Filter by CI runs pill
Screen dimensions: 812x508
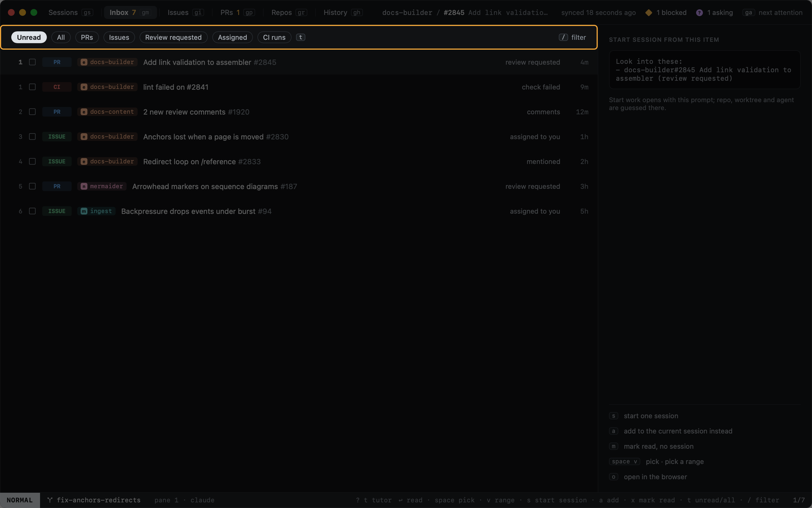tap(274, 37)
